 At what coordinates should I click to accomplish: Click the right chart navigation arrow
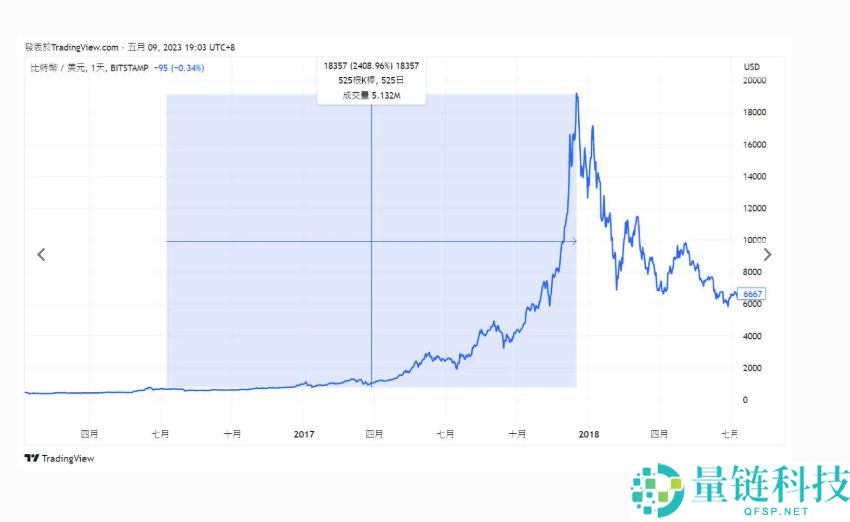767,255
